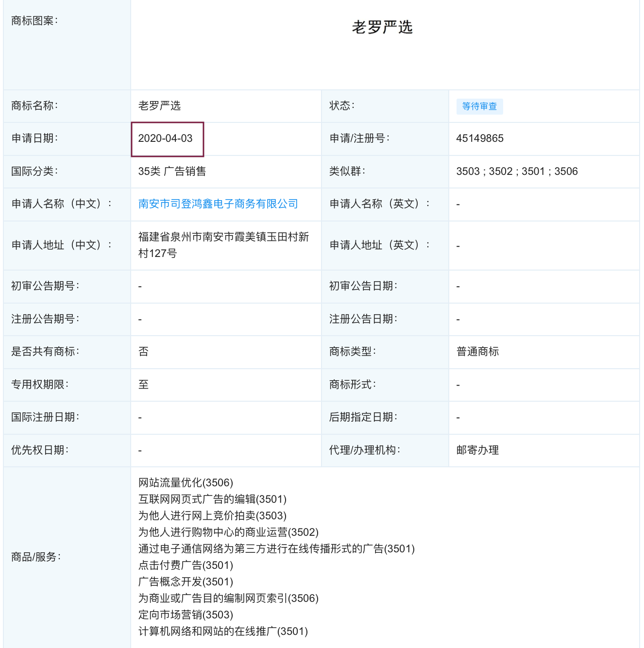This screenshot has width=644, height=648.
Task: Click the 注册公告日期 label
Action: (x=363, y=319)
